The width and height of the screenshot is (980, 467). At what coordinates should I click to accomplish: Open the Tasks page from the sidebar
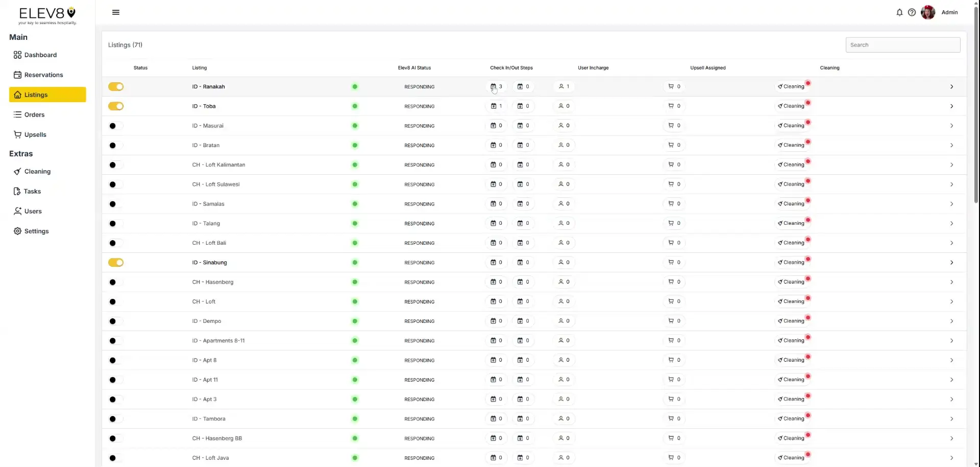click(32, 191)
